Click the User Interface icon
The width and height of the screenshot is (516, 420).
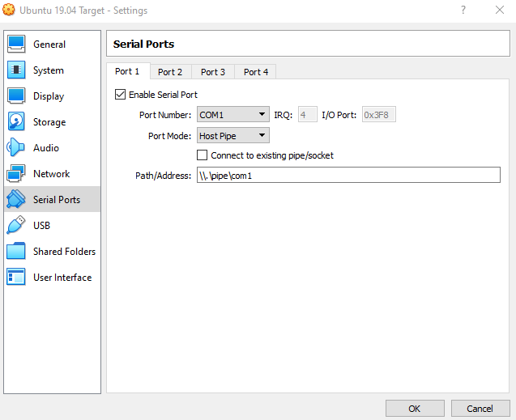click(16, 278)
